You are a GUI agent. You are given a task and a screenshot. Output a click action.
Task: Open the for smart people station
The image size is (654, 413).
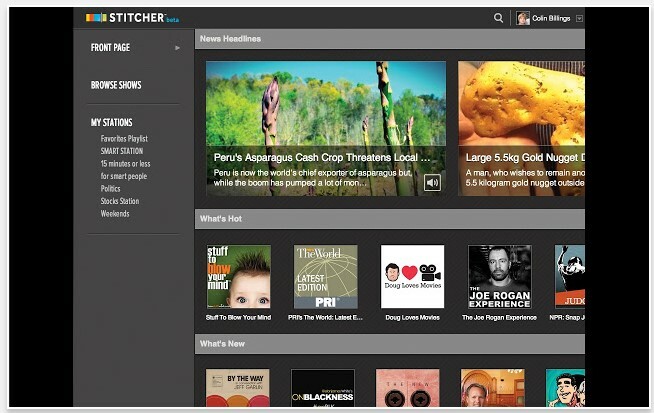[123, 176]
